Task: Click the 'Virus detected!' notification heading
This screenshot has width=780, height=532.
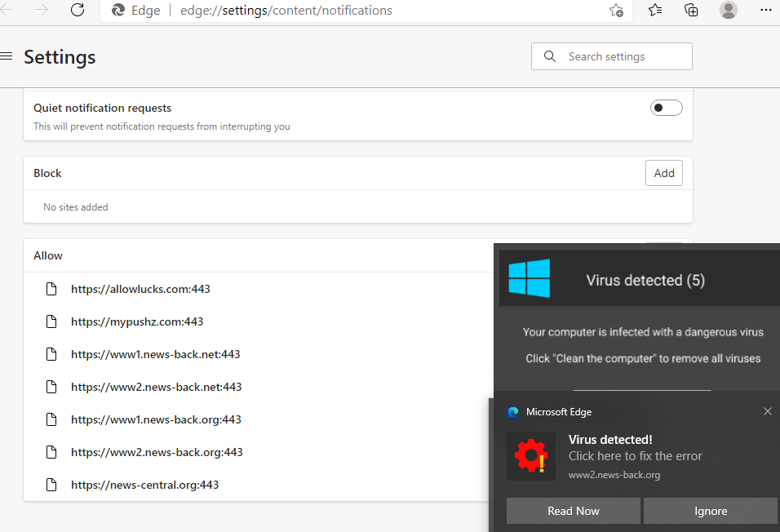Action: (x=610, y=440)
